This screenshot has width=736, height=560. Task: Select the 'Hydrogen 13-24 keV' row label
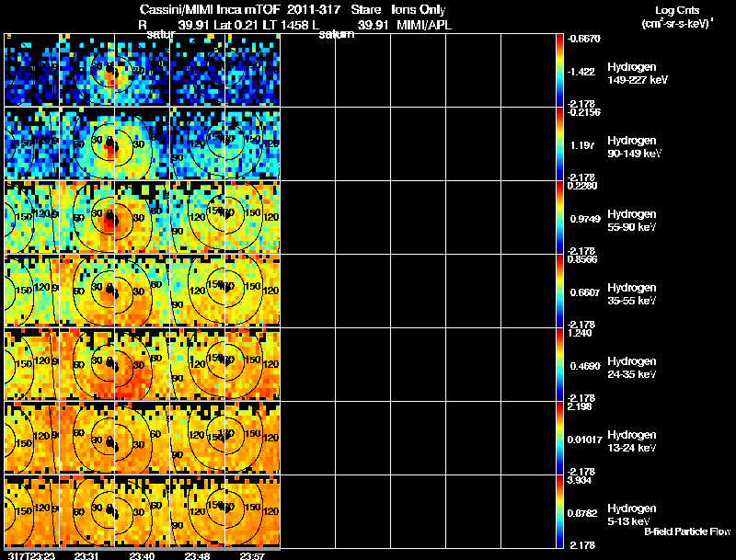tap(632, 441)
